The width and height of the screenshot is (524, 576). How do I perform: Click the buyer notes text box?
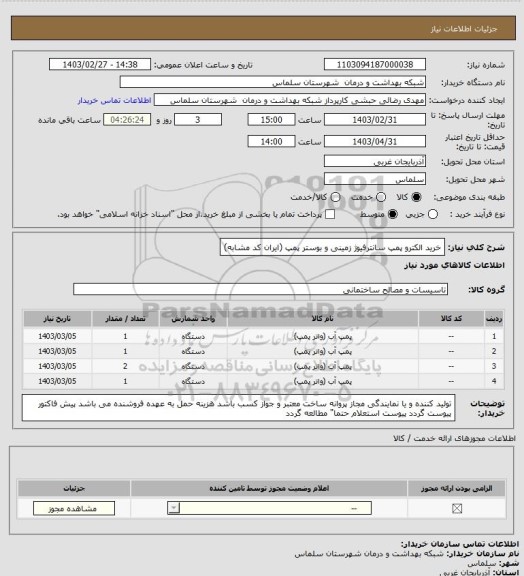click(x=238, y=408)
